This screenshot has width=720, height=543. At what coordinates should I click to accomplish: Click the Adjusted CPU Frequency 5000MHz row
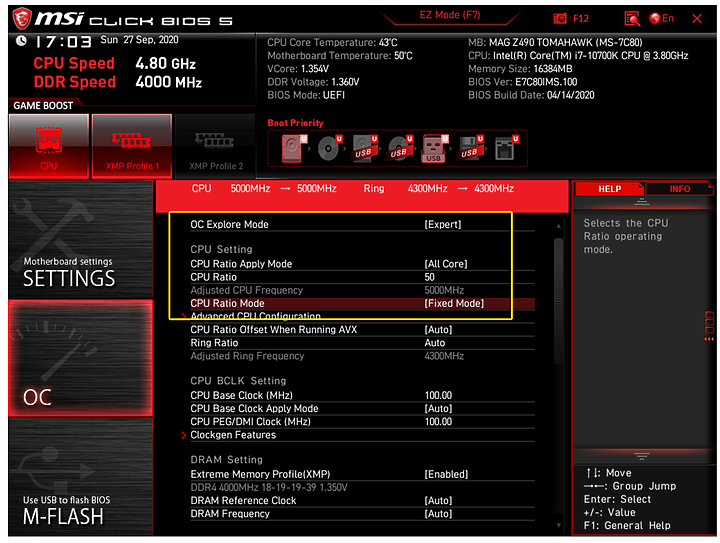[362, 290]
